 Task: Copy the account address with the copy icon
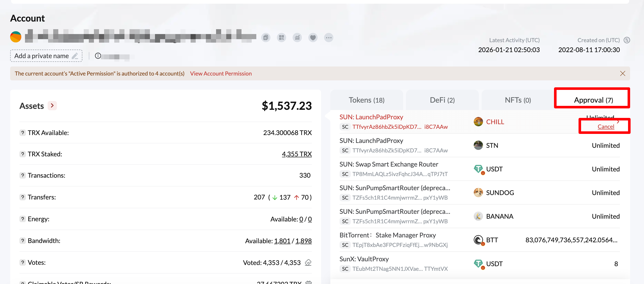[x=266, y=38]
